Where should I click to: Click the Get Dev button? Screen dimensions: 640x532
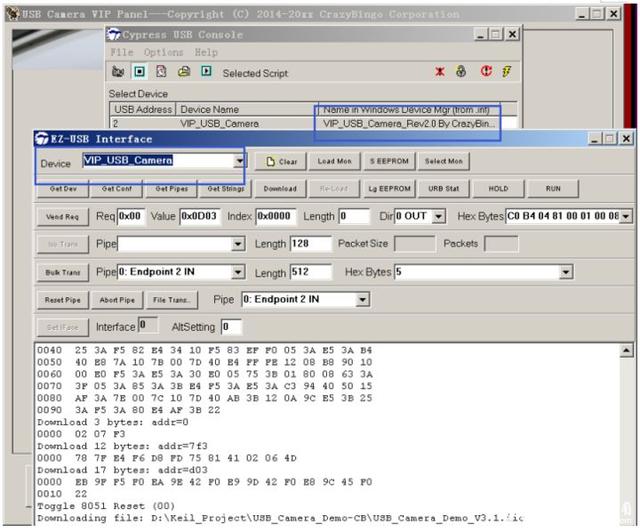tap(63, 189)
